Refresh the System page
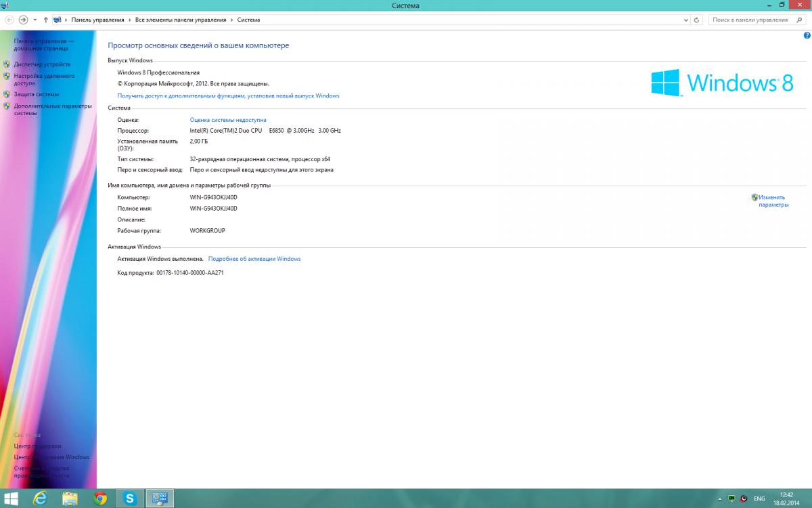 698,20
